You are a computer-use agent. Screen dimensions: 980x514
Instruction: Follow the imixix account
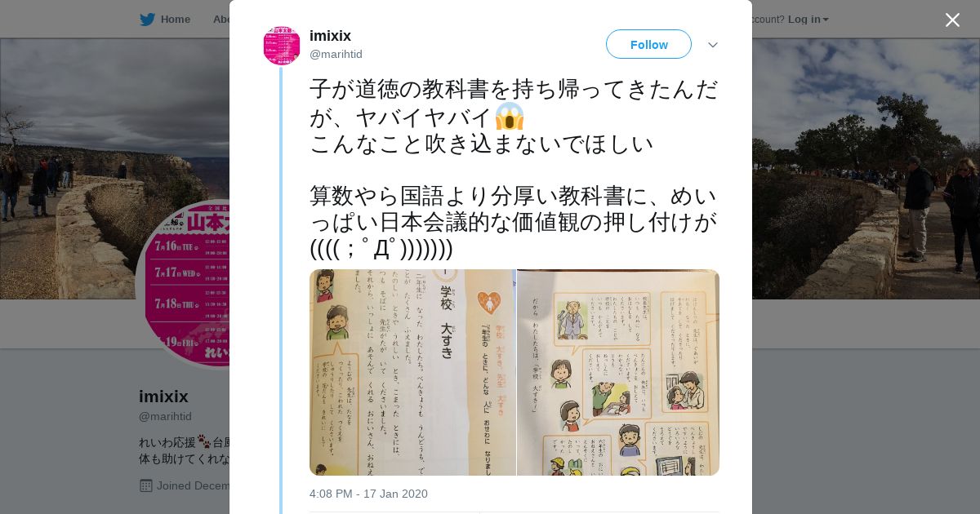click(x=648, y=44)
